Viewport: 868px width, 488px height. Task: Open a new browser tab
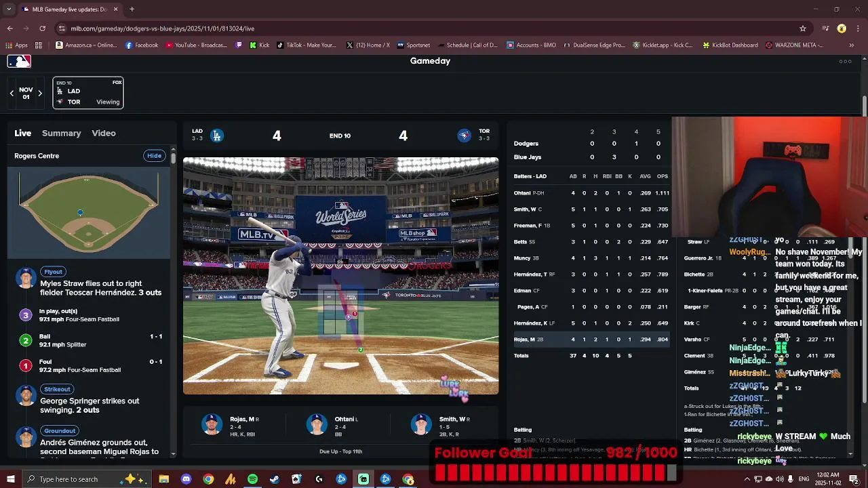click(x=132, y=9)
